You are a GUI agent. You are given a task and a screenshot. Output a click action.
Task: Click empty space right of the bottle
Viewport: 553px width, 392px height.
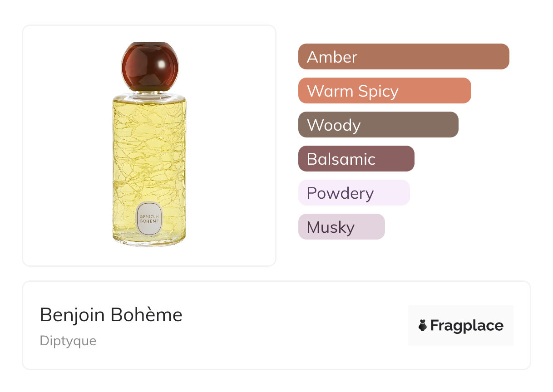click(232, 145)
